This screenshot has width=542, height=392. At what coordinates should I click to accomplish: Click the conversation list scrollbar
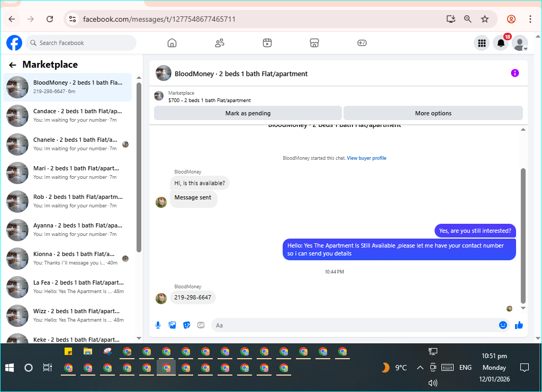[x=139, y=167]
